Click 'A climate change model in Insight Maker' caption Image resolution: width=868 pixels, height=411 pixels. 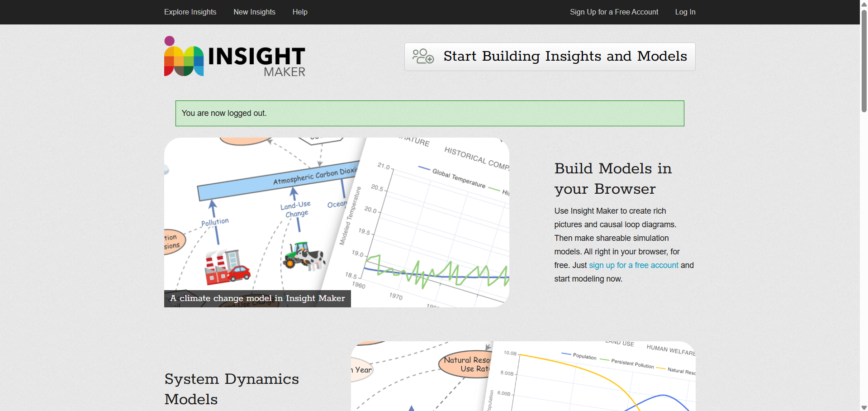pos(257,298)
